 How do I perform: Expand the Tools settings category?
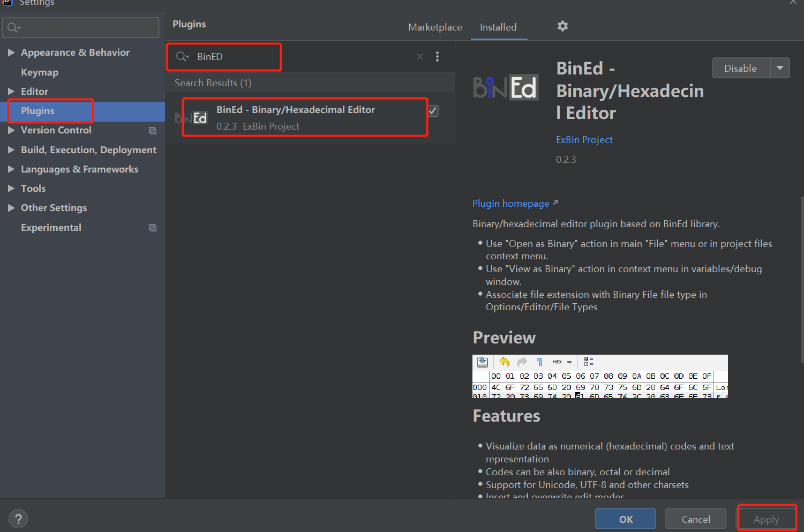point(11,188)
